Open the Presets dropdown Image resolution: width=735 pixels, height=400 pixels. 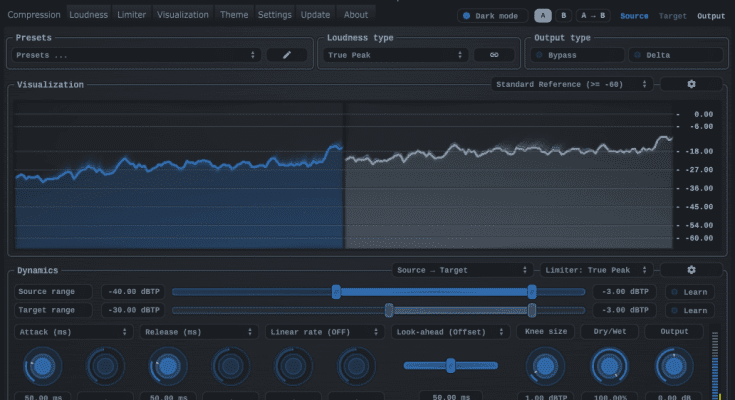[138, 55]
